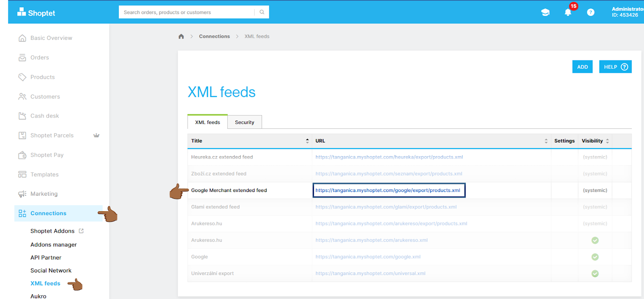Open Cash desk in sidebar
This screenshot has height=299, width=644.
[x=45, y=116]
